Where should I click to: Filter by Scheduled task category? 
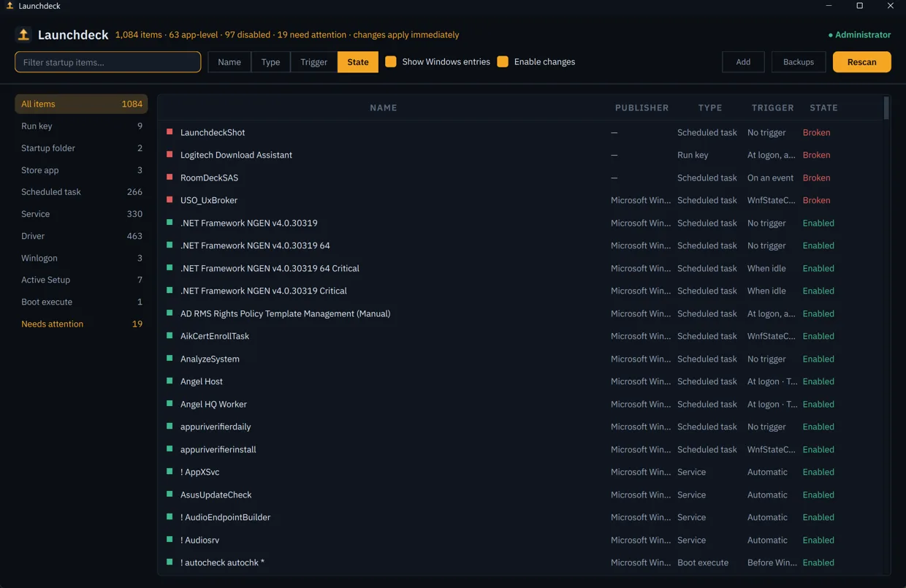pos(81,192)
